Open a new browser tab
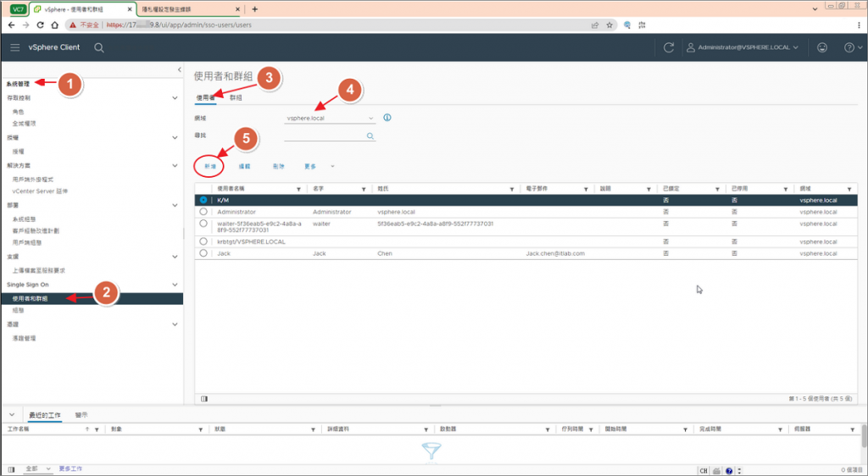 (254, 9)
